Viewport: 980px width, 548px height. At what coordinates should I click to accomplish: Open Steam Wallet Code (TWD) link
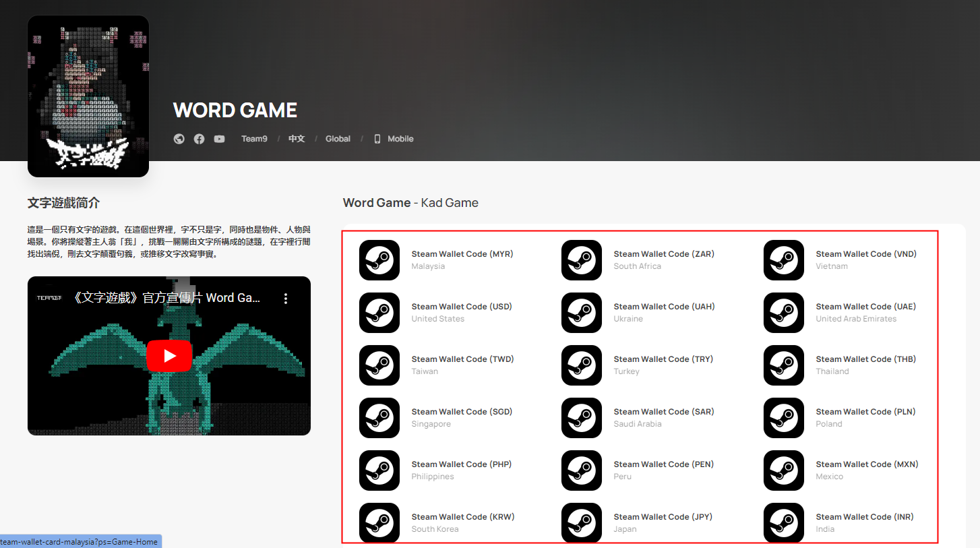click(x=463, y=359)
